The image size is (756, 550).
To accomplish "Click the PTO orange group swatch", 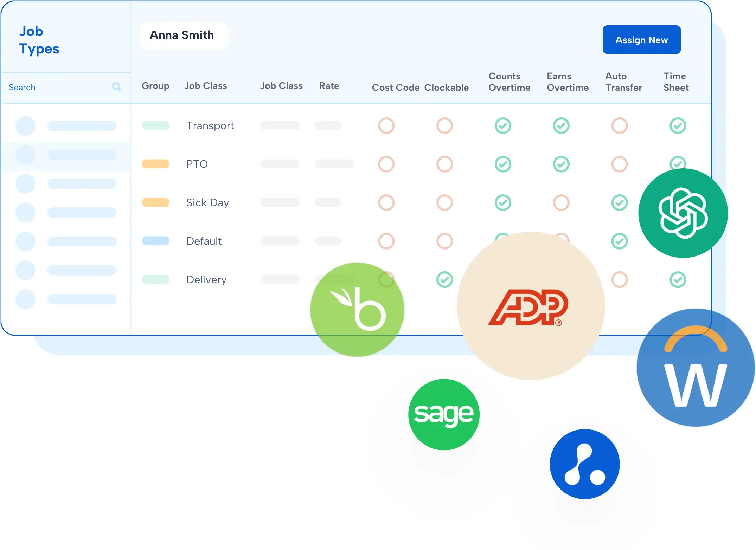I will [x=155, y=164].
